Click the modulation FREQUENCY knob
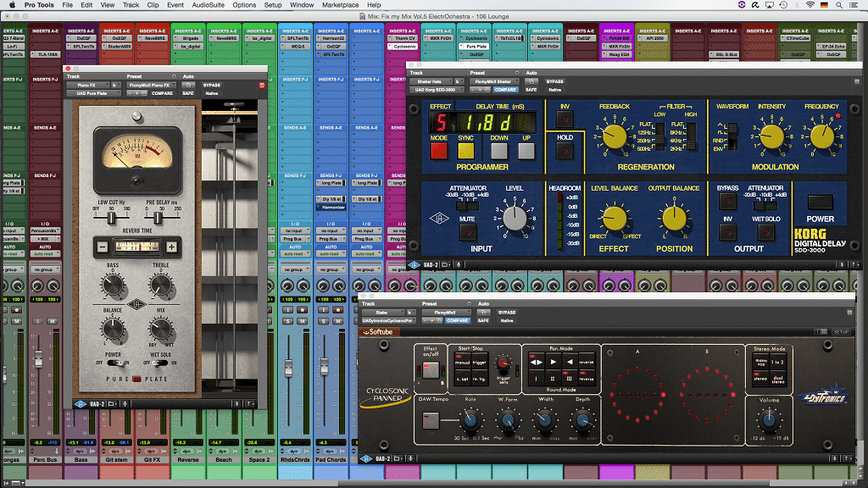The width and height of the screenshot is (868, 488). click(x=822, y=136)
